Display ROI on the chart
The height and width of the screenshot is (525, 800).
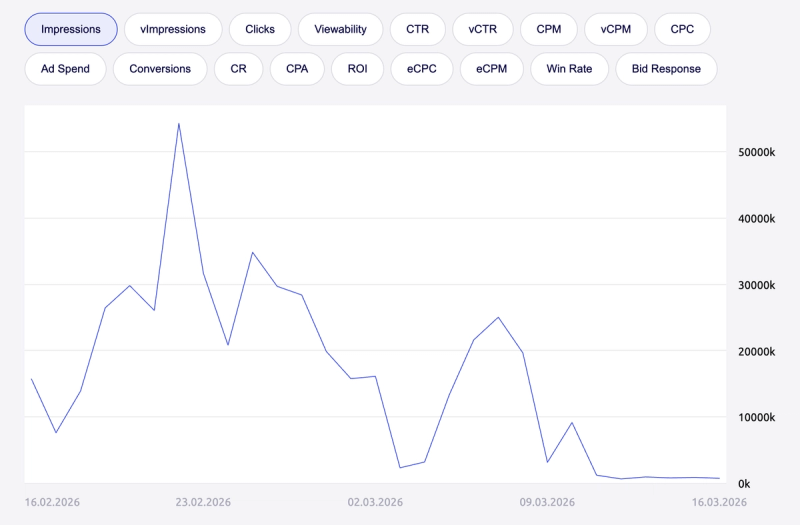pyautogui.click(x=358, y=69)
